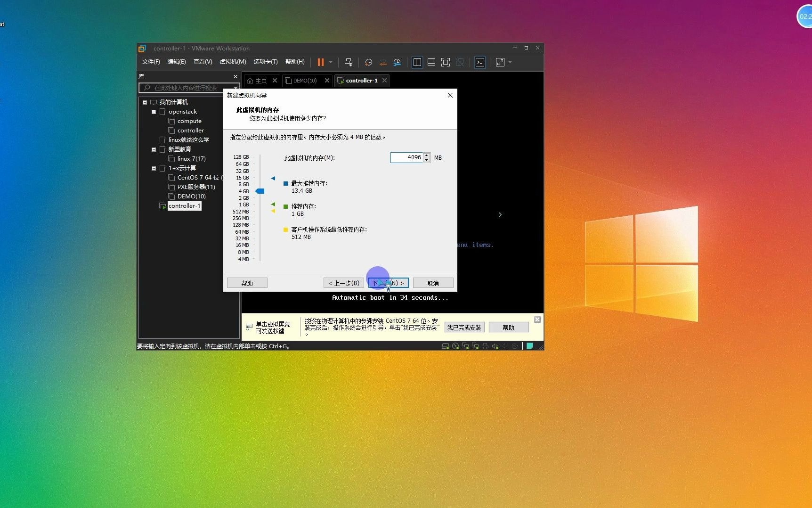This screenshot has width=812, height=508.
Task: Click 帮助 button in install notice bar
Action: tap(509, 328)
